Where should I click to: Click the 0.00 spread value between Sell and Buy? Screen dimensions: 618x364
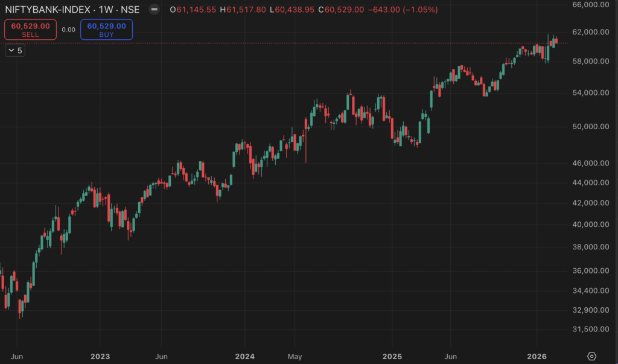tap(69, 30)
